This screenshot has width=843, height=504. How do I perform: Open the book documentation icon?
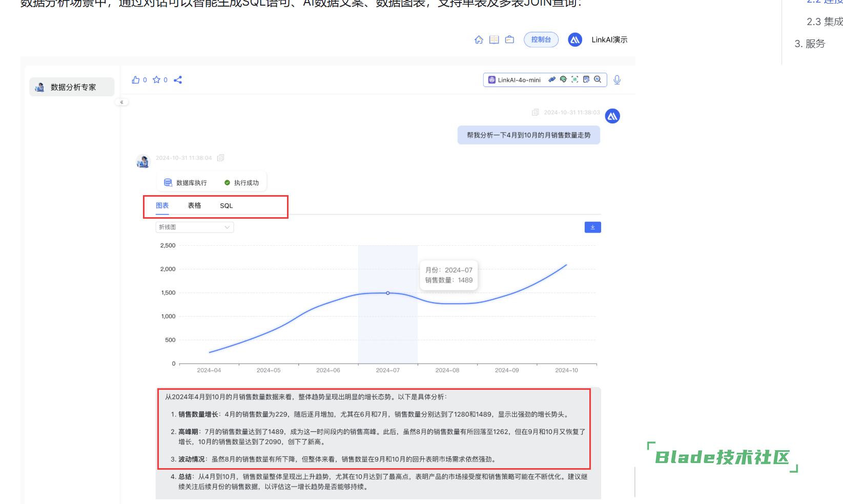(494, 39)
